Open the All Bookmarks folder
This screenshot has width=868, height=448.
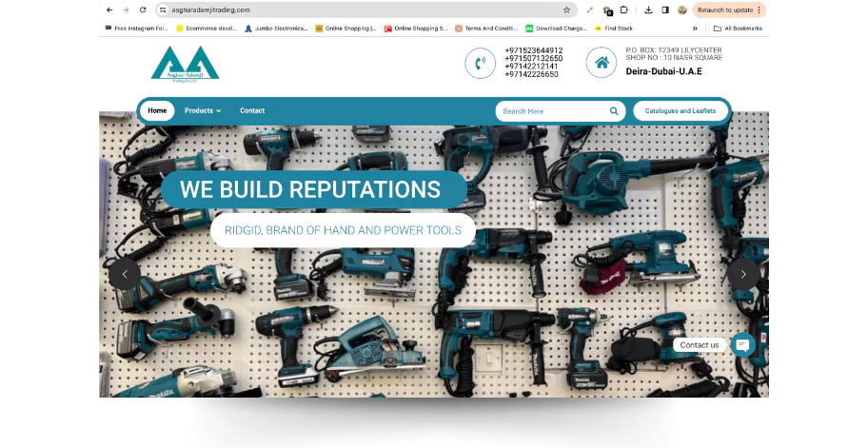[738, 29]
